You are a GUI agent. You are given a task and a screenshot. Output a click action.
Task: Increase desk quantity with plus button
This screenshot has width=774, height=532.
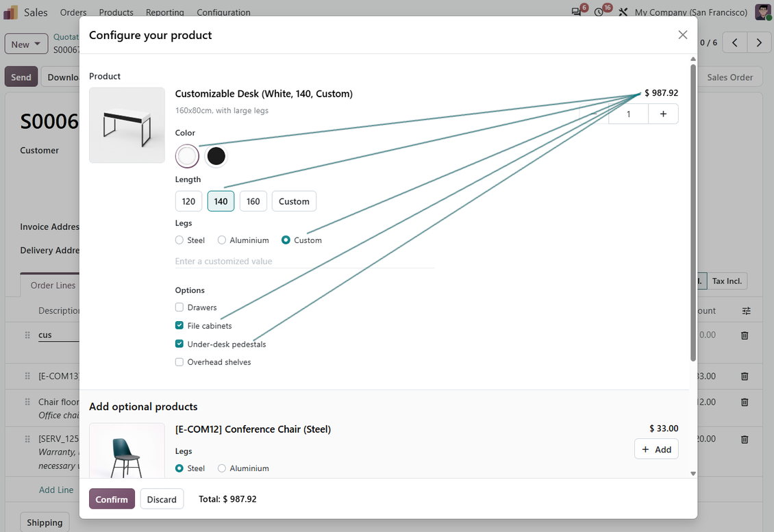[663, 114]
